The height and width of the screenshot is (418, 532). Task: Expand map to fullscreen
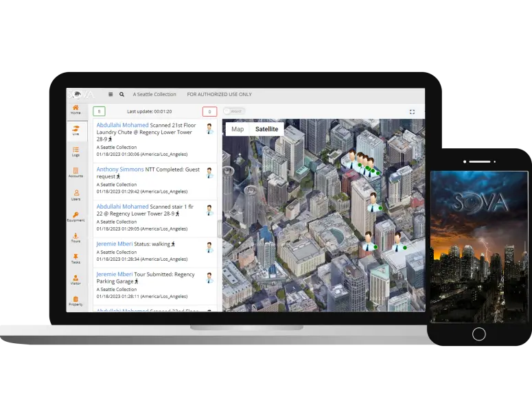click(412, 111)
